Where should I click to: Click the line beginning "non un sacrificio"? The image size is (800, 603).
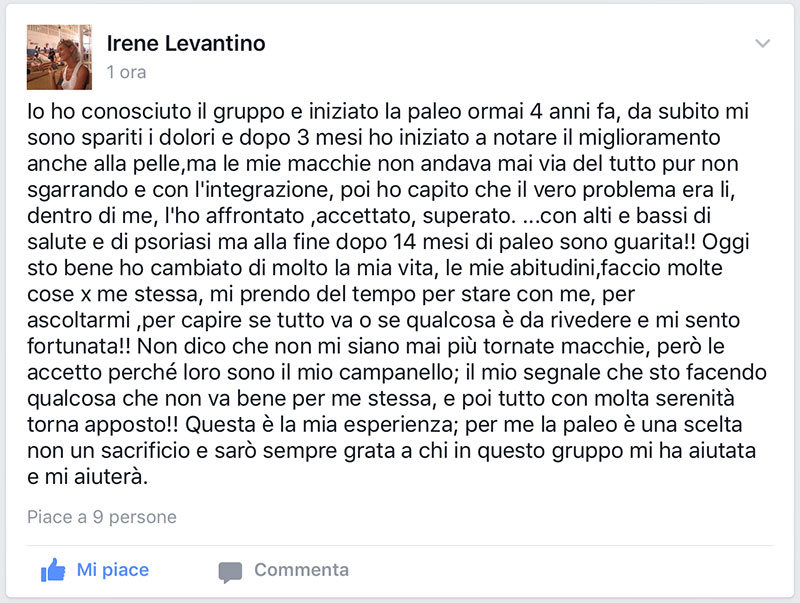tap(391, 451)
